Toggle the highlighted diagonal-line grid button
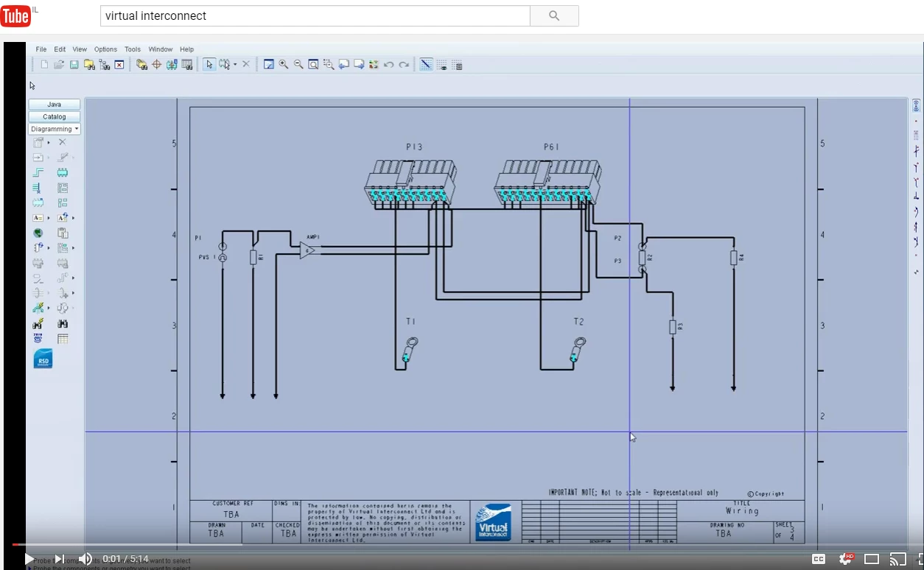 point(426,65)
